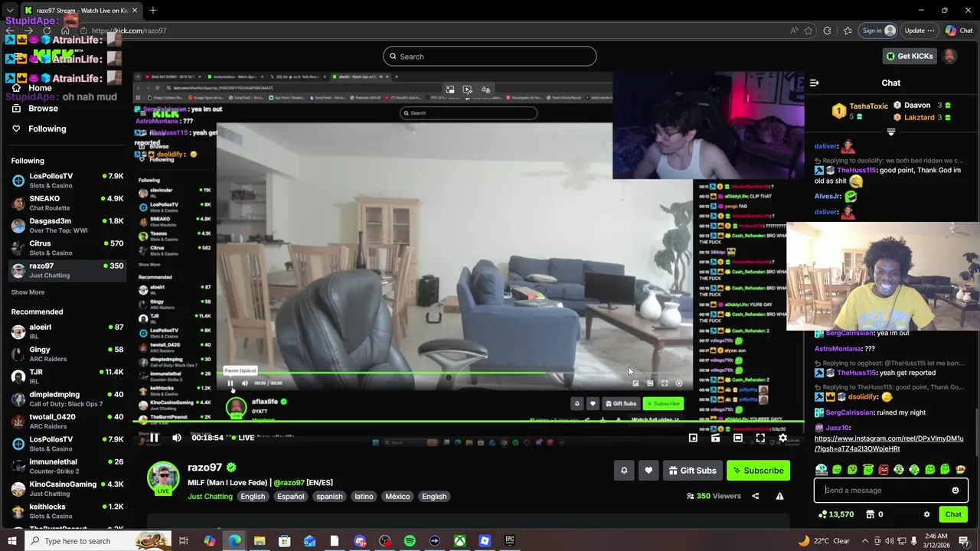Open browser extensions puzzle icon

tap(827, 31)
